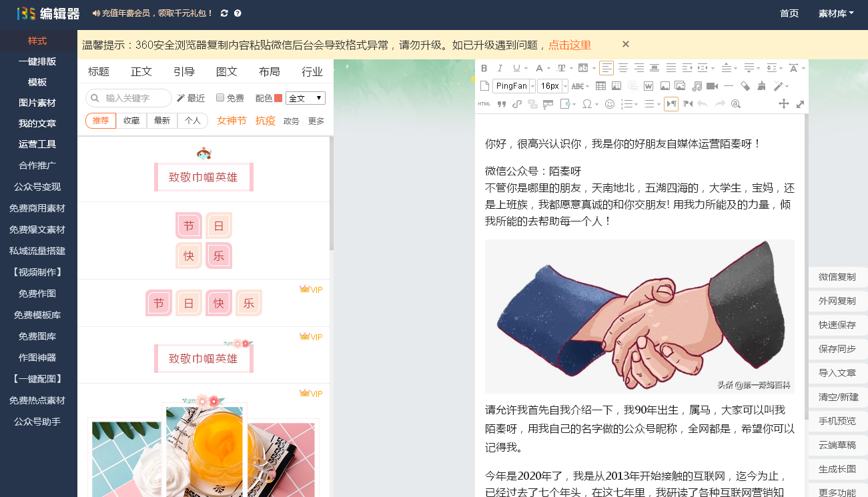Image resolution: width=868 pixels, height=497 pixels.
Task: Focus the 输入关键字 search field
Action: coord(129,98)
